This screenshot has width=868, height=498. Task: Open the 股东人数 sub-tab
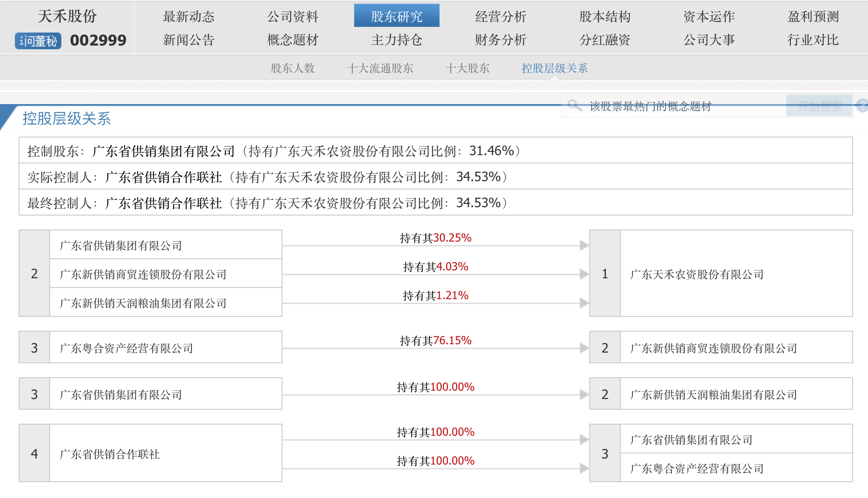(293, 68)
